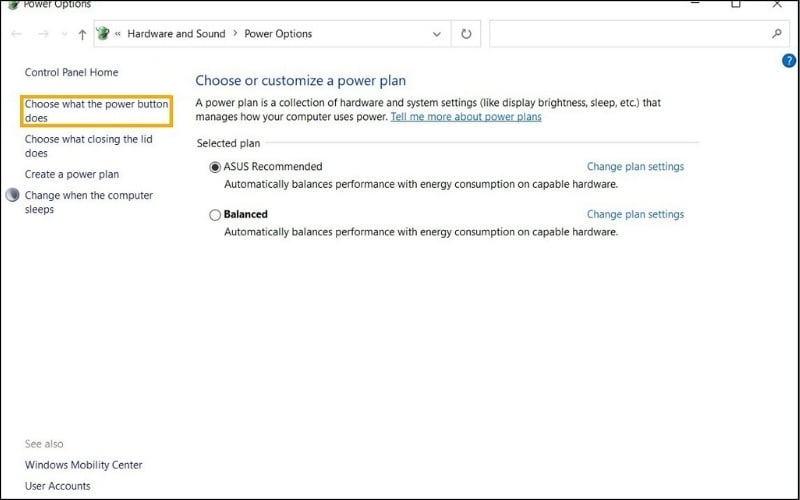Open Control Panel Home
800x500 pixels.
click(x=71, y=72)
